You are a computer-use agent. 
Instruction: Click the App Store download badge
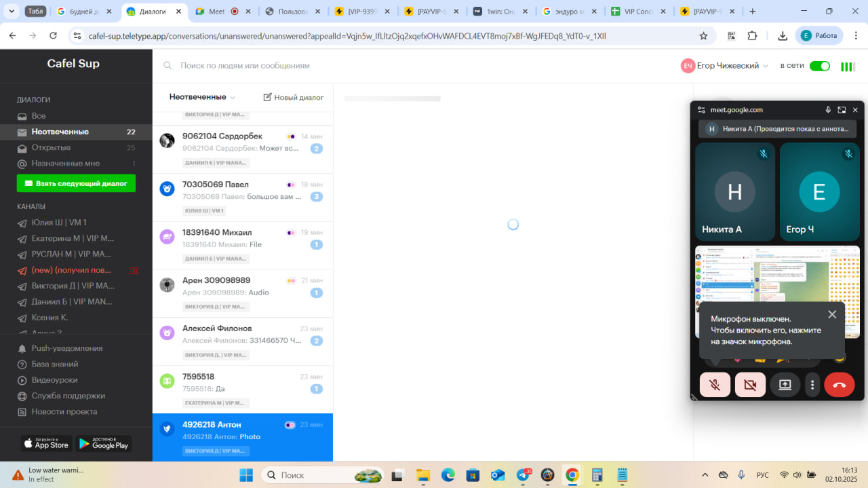(x=46, y=444)
